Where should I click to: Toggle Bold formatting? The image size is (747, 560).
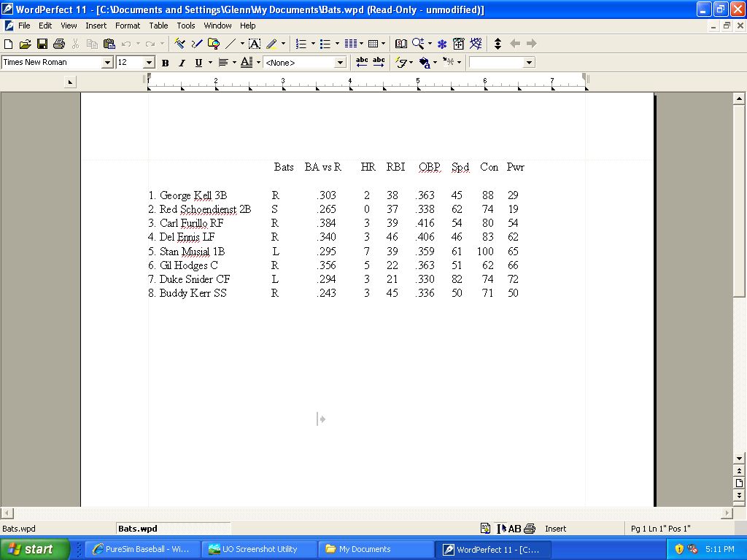pos(166,63)
